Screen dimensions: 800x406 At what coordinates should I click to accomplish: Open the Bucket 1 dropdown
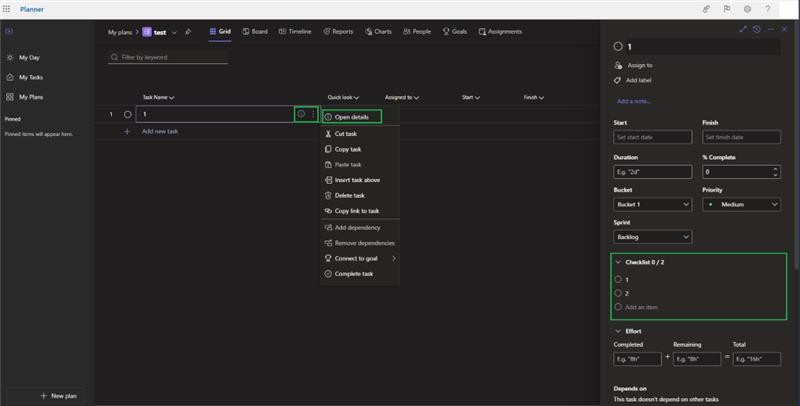point(653,205)
